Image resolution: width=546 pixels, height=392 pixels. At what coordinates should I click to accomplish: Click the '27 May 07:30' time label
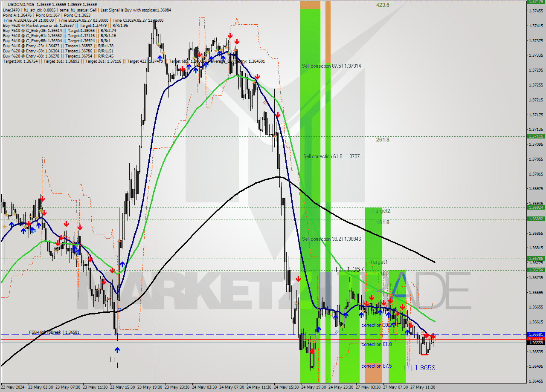(395, 387)
